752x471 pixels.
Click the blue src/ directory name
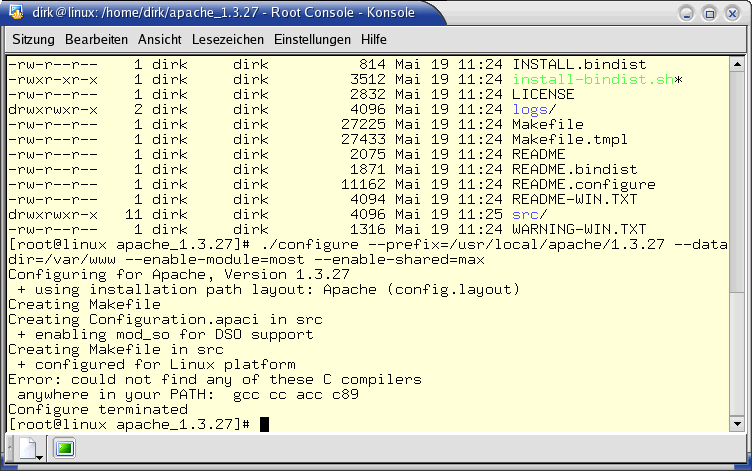(x=525, y=214)
